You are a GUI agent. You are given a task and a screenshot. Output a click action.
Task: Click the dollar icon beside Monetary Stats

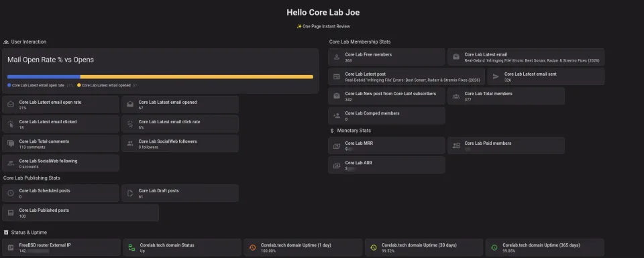[332, 131]
